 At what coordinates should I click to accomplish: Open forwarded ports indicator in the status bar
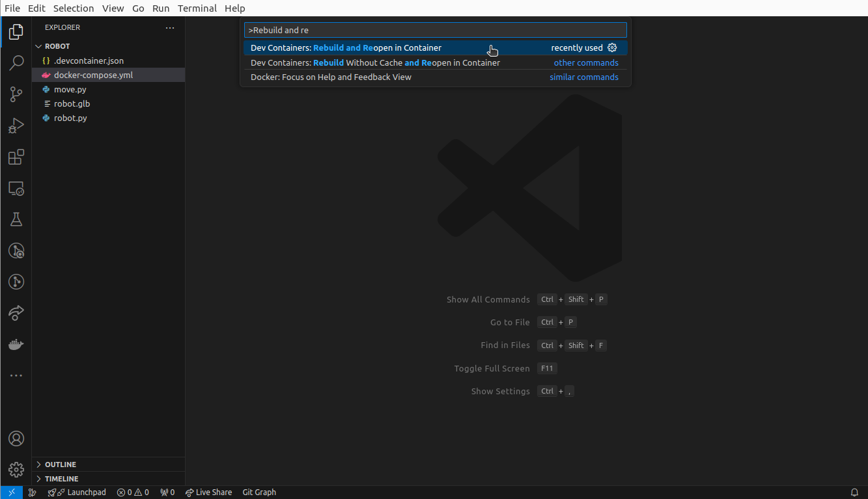[x=167, y=492]
